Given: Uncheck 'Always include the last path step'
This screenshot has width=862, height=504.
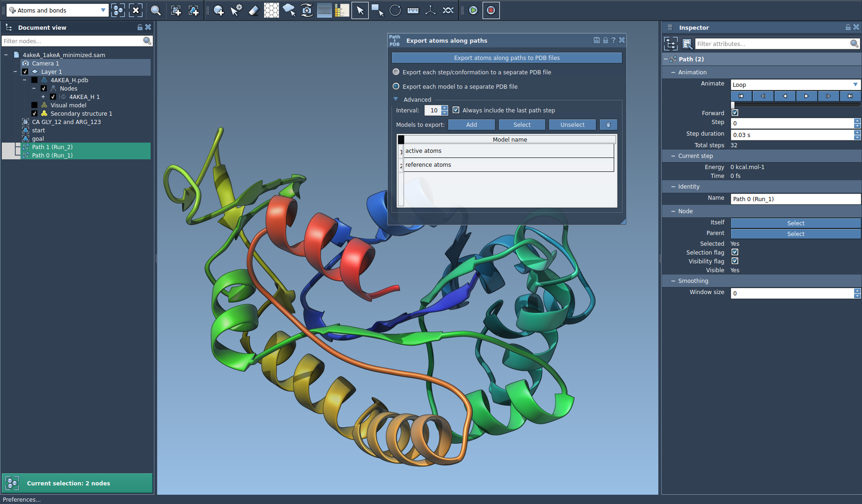Looking at the screenshot, I should (x=456, y=110).
